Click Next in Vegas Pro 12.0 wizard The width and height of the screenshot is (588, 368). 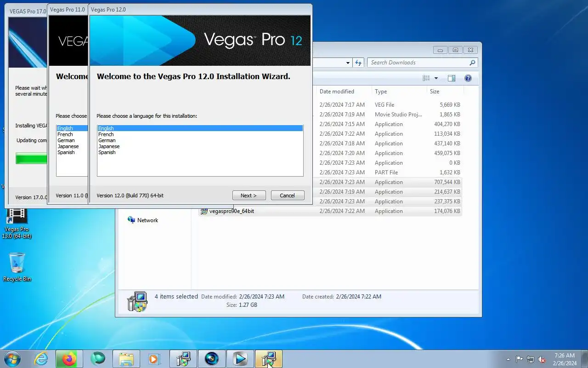click(249, 195)
